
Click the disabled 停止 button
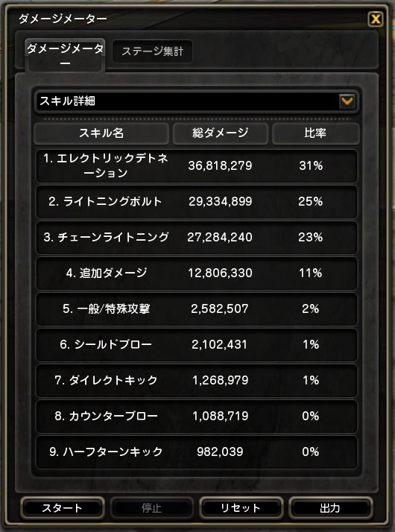click(x=152, y=508)
